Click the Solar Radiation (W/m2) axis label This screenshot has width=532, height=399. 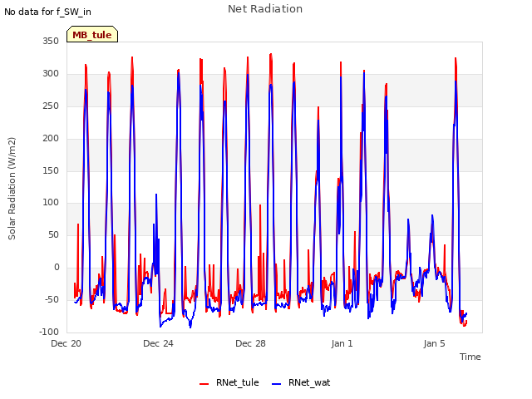(12, 189)
